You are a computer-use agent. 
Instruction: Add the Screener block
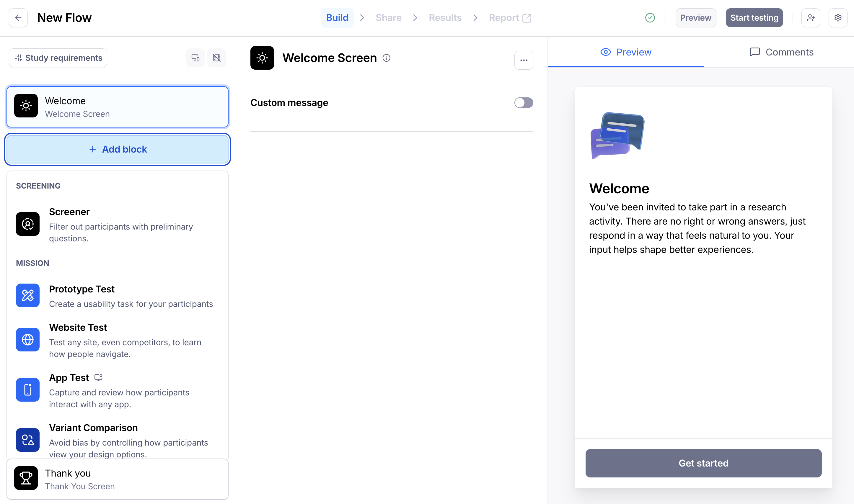(117, 224)
